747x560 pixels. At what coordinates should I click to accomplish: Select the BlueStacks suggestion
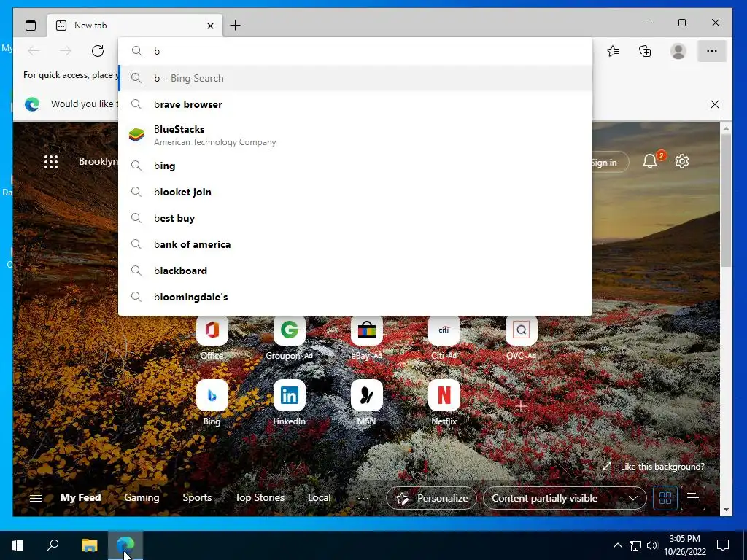pos(355,135)
